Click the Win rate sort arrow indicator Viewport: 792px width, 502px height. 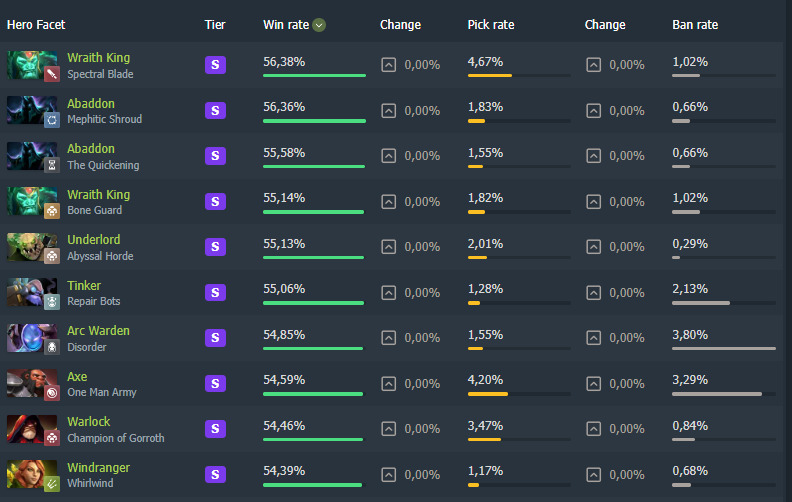pos(319,25)
